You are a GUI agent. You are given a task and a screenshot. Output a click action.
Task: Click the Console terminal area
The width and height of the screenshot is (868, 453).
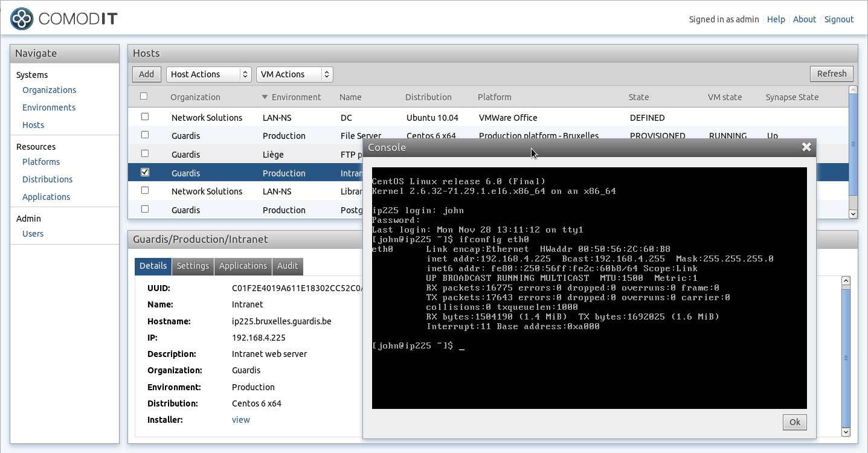coord(589,288)
